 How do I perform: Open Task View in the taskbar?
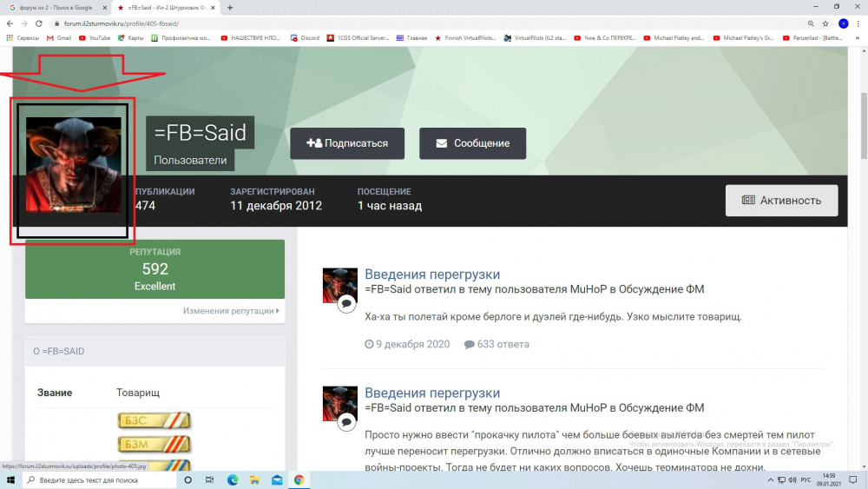click(x=209, y=480)
